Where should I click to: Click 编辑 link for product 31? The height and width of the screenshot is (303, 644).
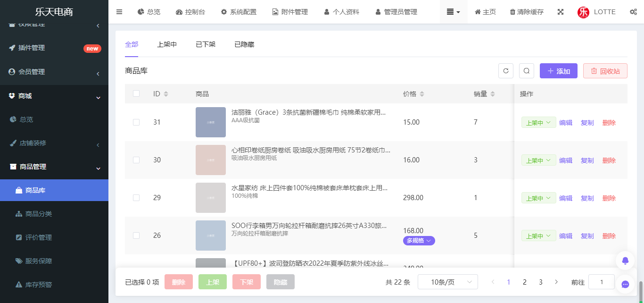point(566,123)
